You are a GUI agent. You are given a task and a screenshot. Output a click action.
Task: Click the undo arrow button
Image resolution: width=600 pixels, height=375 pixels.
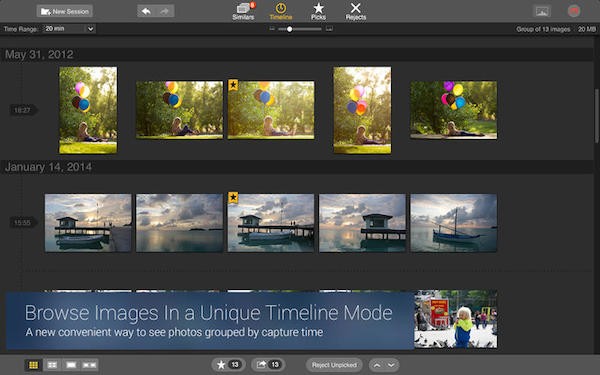click(x=147, y=11)
